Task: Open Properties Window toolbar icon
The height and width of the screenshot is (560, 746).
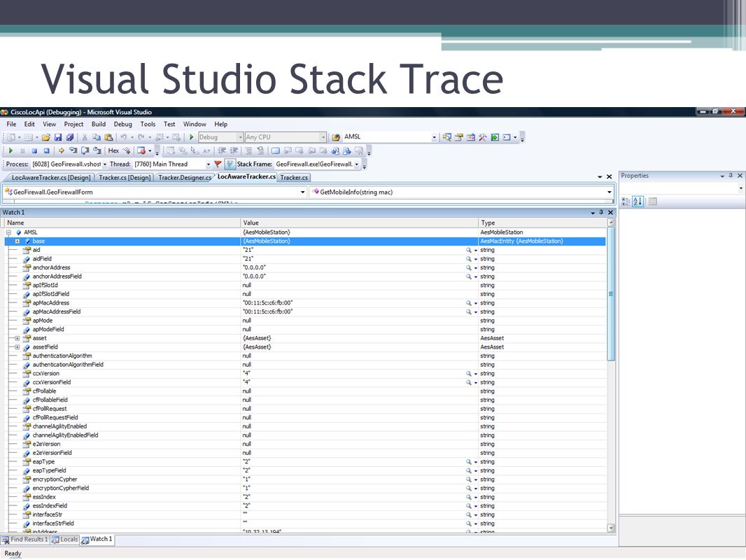Action: [458, 137]
